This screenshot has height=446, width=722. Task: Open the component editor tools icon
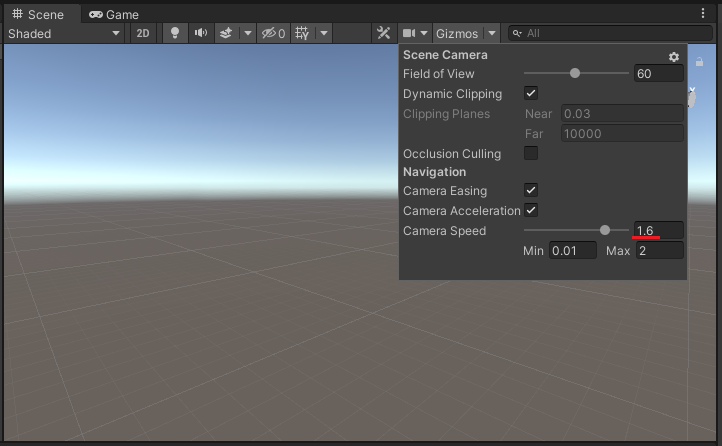pyautogui.click(x=383, y=33)
